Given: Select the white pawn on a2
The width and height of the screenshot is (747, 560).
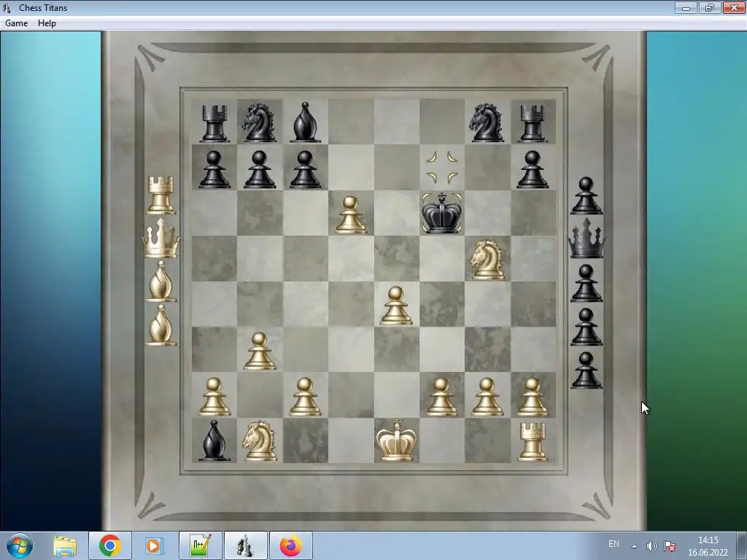Looking at the screenshot, I should coord(214,397).
